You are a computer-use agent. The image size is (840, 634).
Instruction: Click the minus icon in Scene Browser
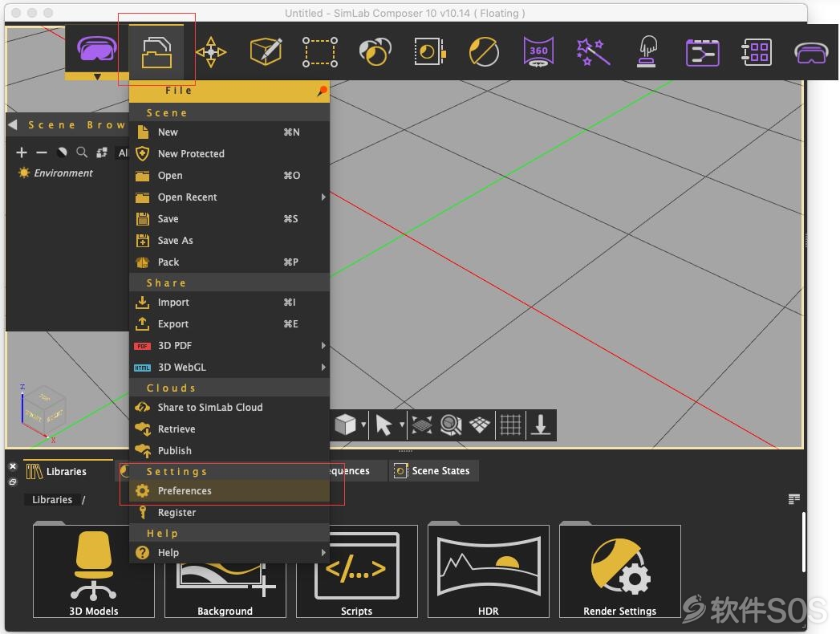(x=41, y=152)
